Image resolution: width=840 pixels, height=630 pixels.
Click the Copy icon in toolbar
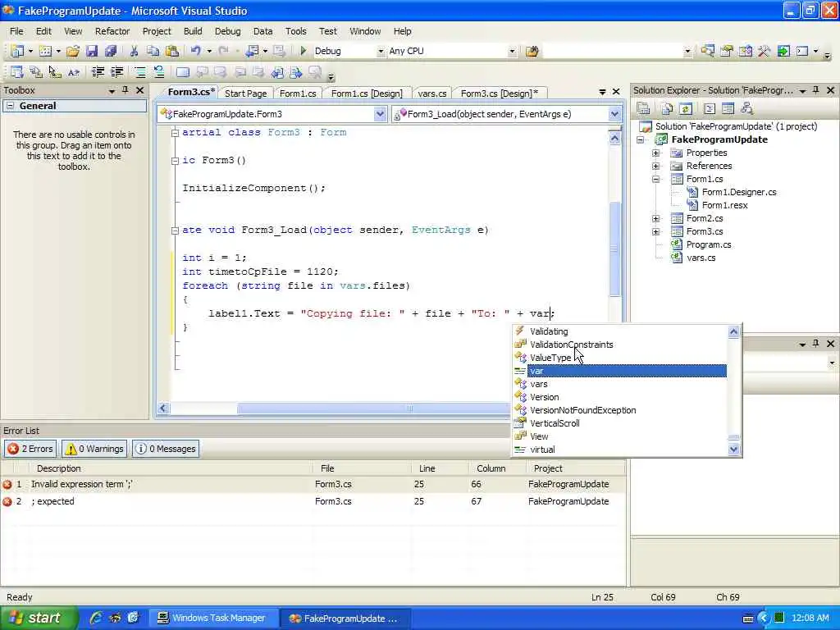153,51
